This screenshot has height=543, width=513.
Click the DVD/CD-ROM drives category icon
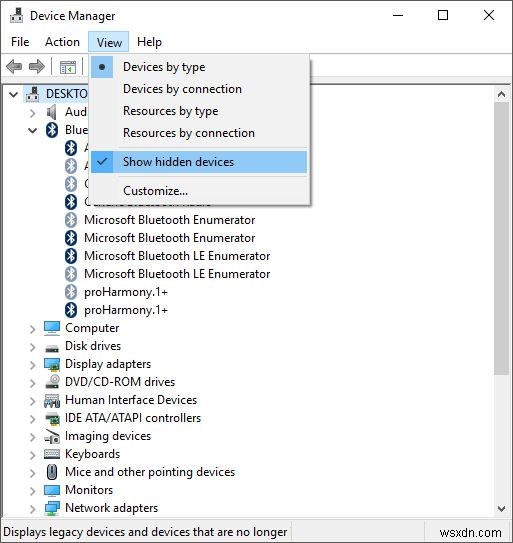click(x=52, y=382)
